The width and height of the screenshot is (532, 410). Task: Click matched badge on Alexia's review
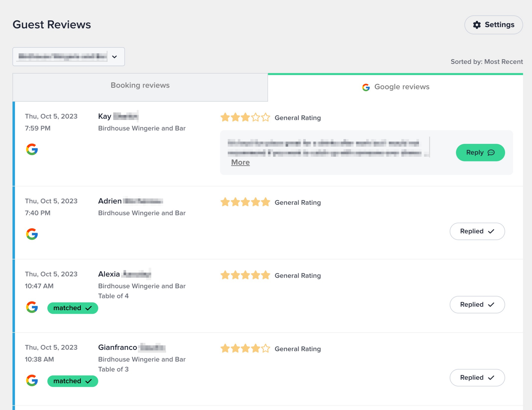pyautogui.click(x=72, y=308)
